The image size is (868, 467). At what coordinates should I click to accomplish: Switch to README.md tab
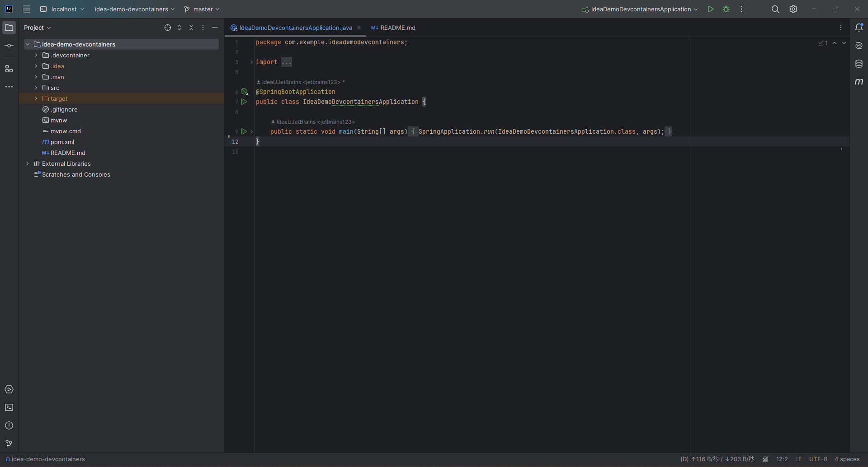[x=393, y=28]
